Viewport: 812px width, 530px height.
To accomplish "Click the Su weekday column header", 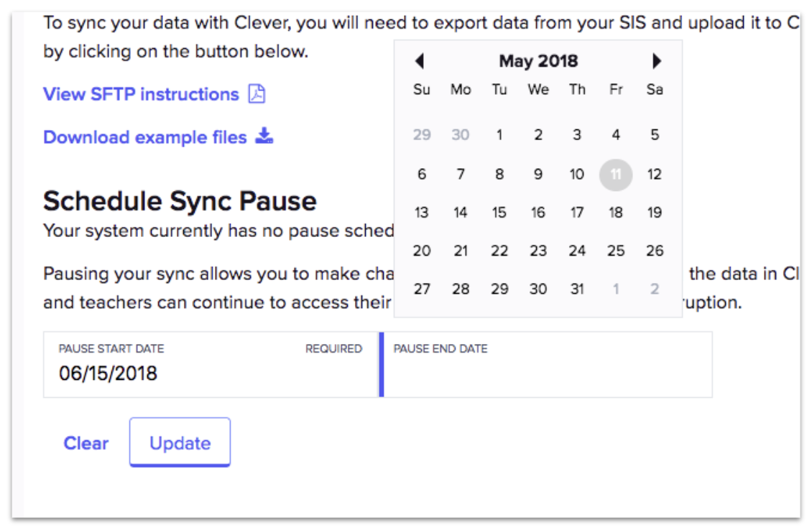I will (x=422, y=90).
